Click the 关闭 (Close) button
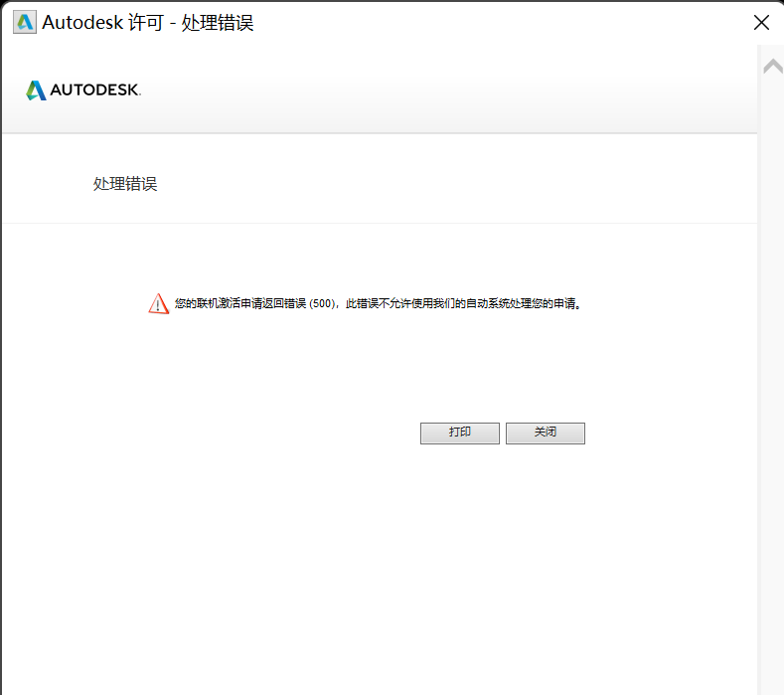This screenshot has height=695, width=784. click(545, 433)
